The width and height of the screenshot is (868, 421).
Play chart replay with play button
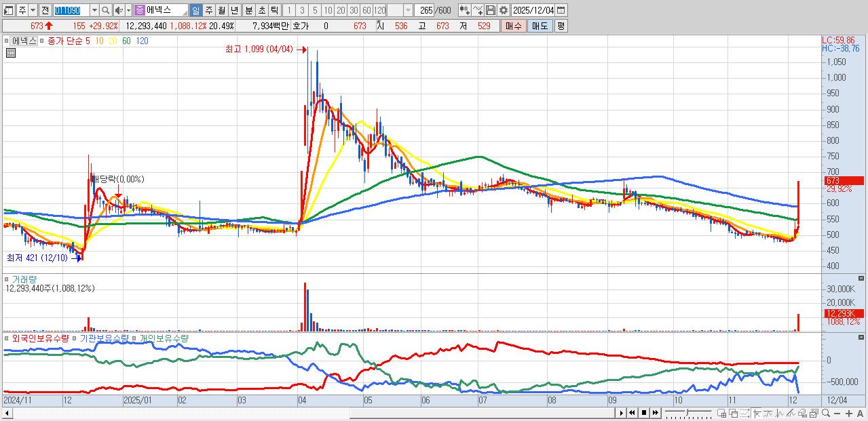621,413
